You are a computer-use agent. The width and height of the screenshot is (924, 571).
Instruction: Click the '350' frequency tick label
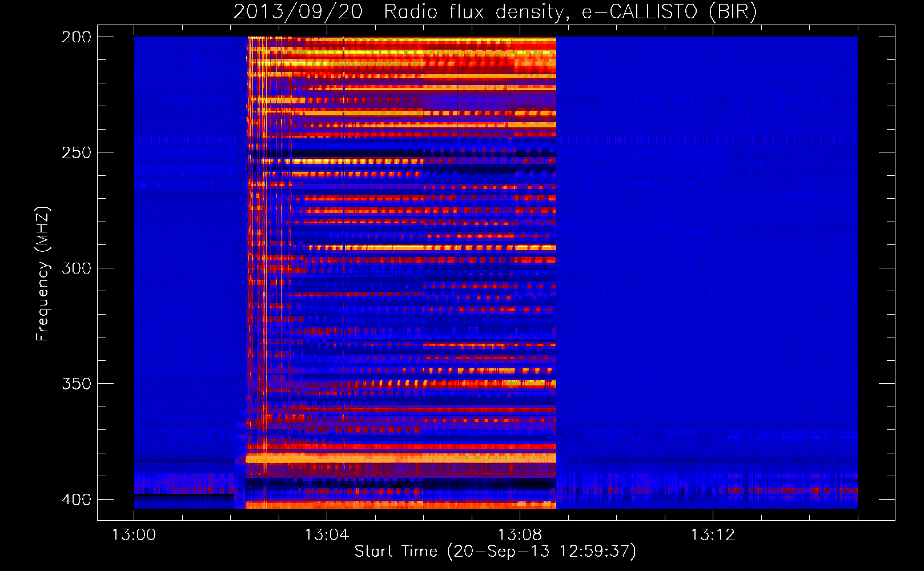click(x=77, y=383)
